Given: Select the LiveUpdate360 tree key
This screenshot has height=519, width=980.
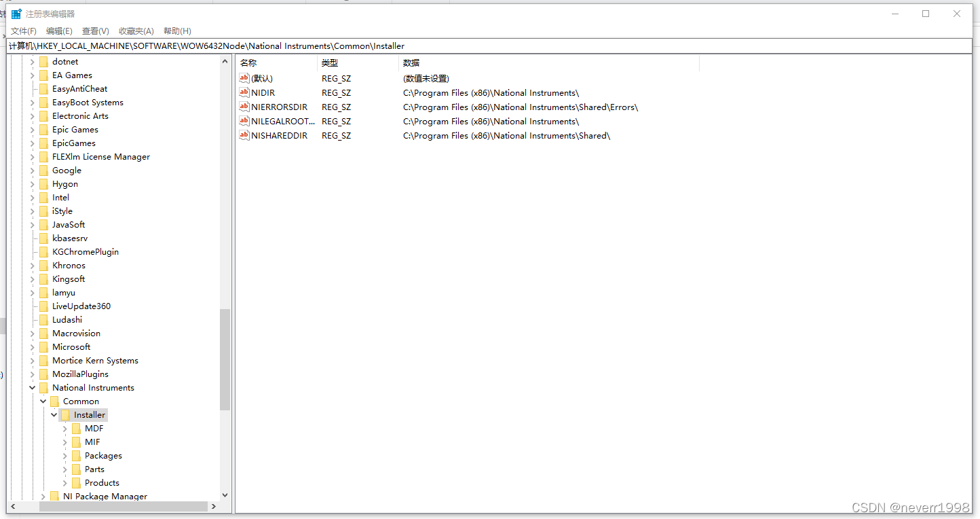Looking at the screenshot, I should coord(81,306).
